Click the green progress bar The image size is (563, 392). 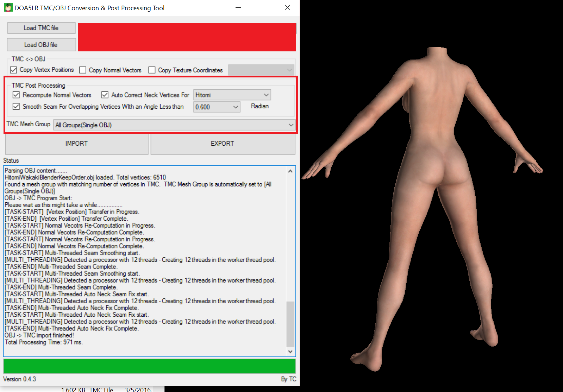[x=149, y=366]
